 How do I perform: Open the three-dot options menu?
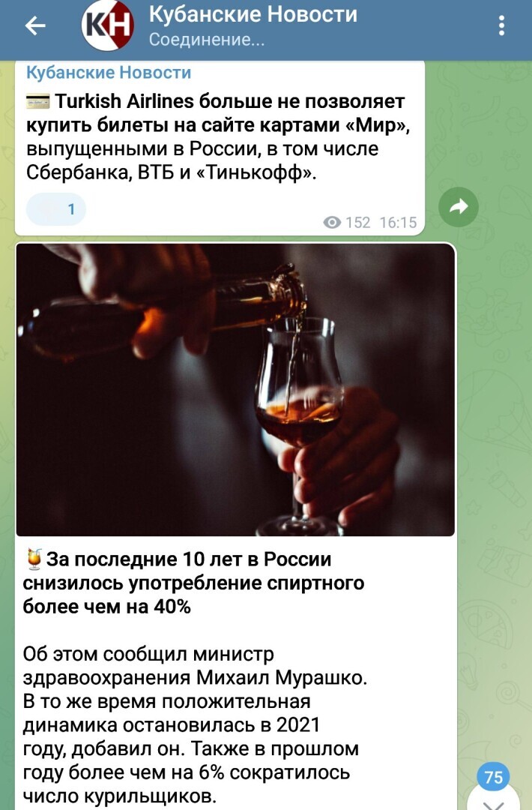(x=501, y=25)
